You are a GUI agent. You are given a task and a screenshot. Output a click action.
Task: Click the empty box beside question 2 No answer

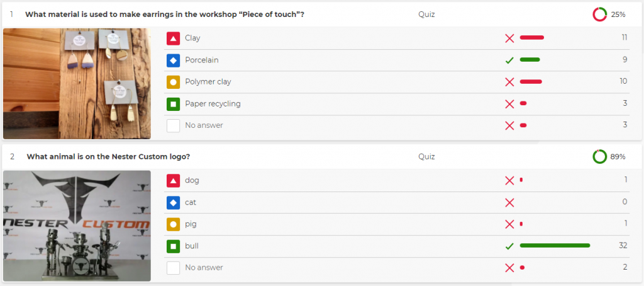tap(174, 268)
